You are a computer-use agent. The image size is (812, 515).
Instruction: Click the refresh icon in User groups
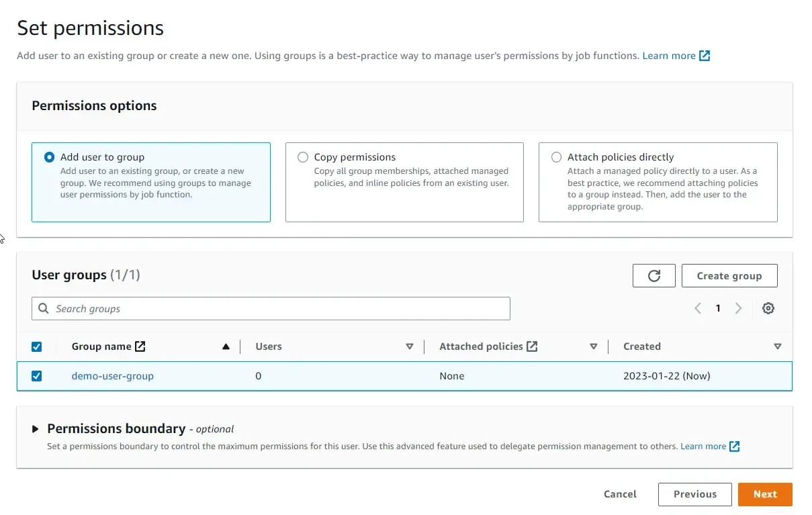[653, 275]
